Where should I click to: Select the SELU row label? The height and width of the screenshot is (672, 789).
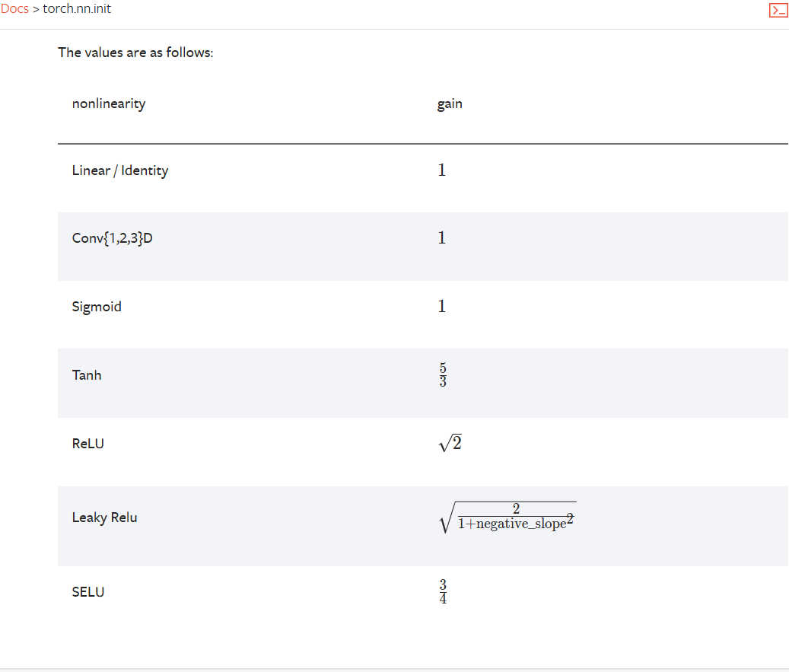(x=88, y=592)
